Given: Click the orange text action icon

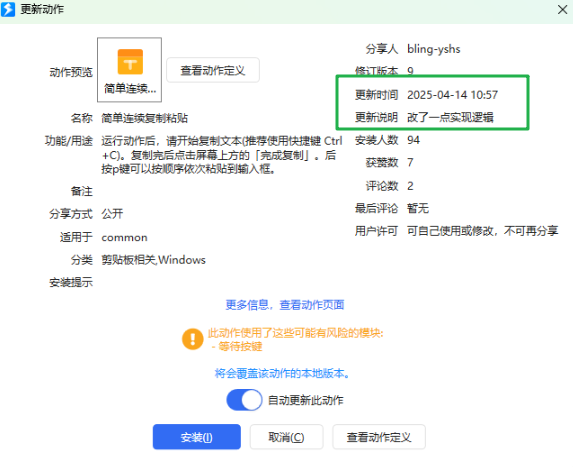Looking at the screenshot, I should pos(130,62).
